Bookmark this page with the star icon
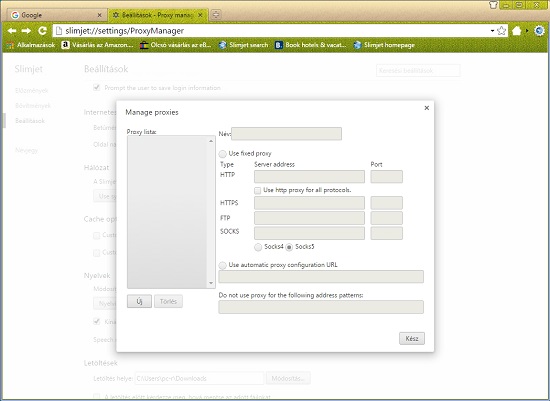Screen dimensions: 550x401 (x=502, y=31)
